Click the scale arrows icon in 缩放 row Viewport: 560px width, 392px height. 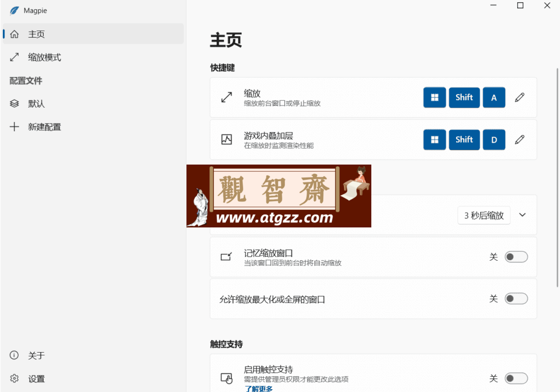[226, 97]
